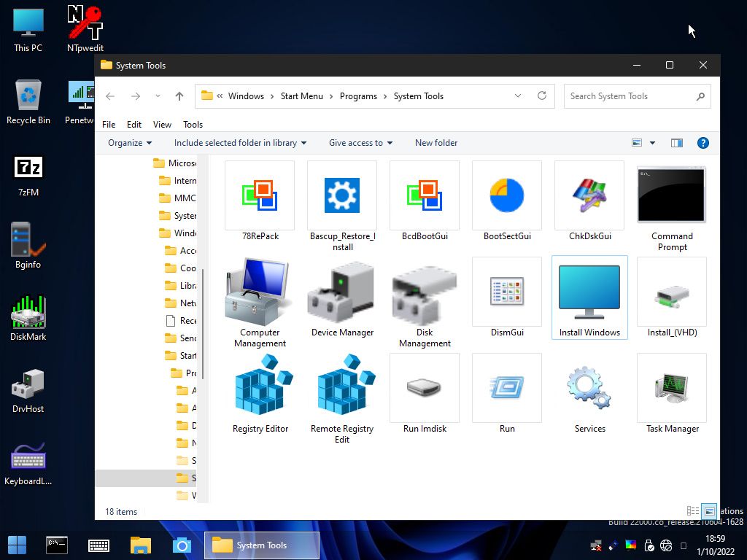This screenshot has height=560, width=747.
Task: Select the ChkDskGui icon
Action: point(589,201)
